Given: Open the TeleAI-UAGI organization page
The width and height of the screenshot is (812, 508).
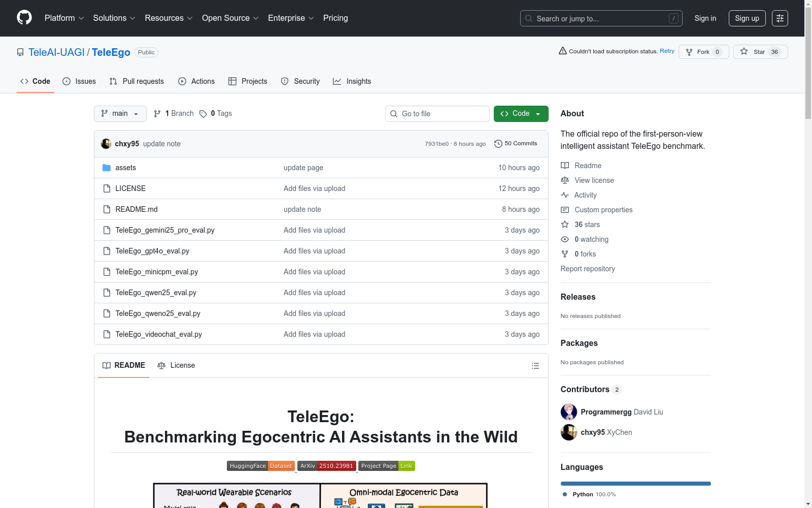Looking at the screenshot, I should (x=56, y=52).
